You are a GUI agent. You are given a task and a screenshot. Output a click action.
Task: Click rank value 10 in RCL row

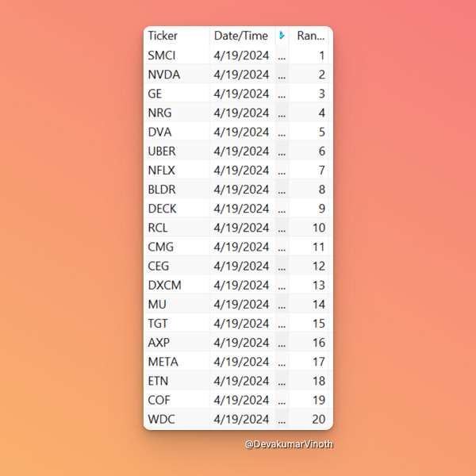309,228
